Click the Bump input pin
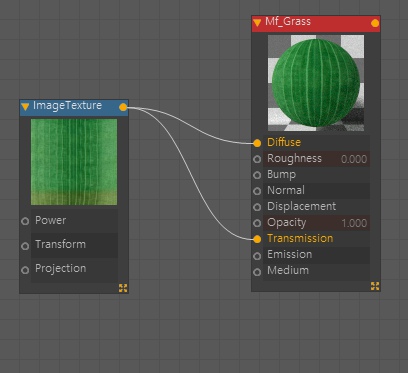Viewport: 408px width, 373px height. [x=257, y=175]
